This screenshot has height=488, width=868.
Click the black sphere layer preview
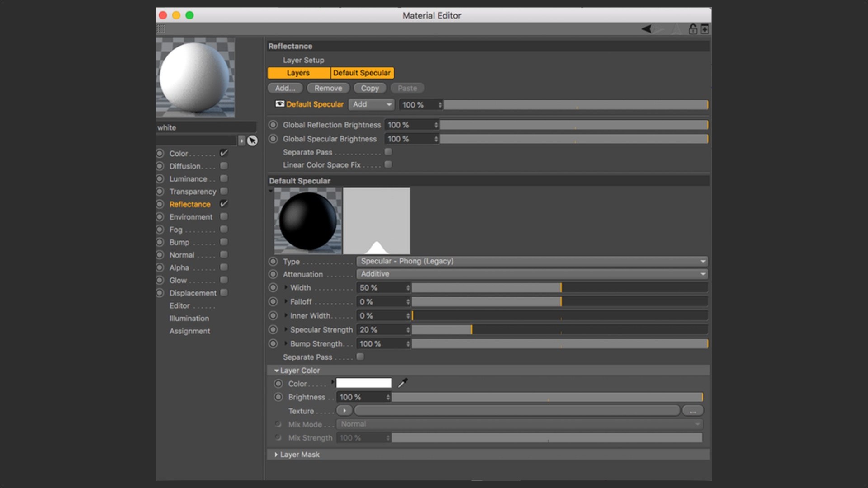coord(308,221)
